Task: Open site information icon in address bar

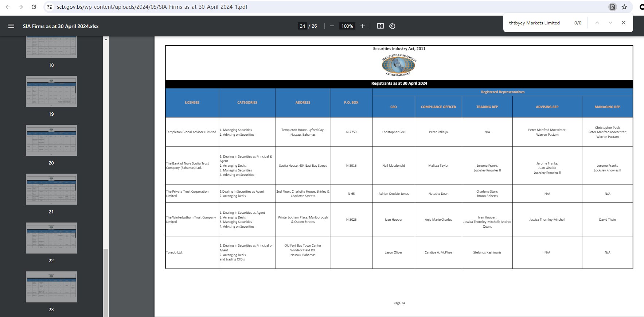Action: pyautogui.click(x=50, y=7)
